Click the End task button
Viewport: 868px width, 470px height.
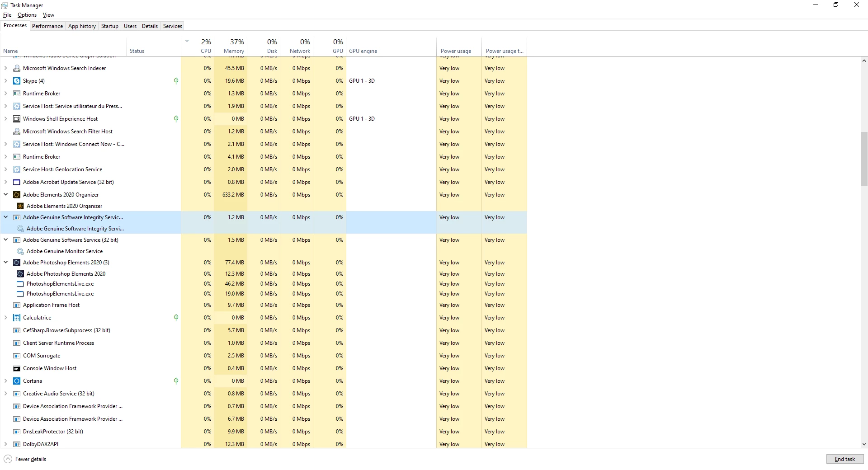[845, 459]
